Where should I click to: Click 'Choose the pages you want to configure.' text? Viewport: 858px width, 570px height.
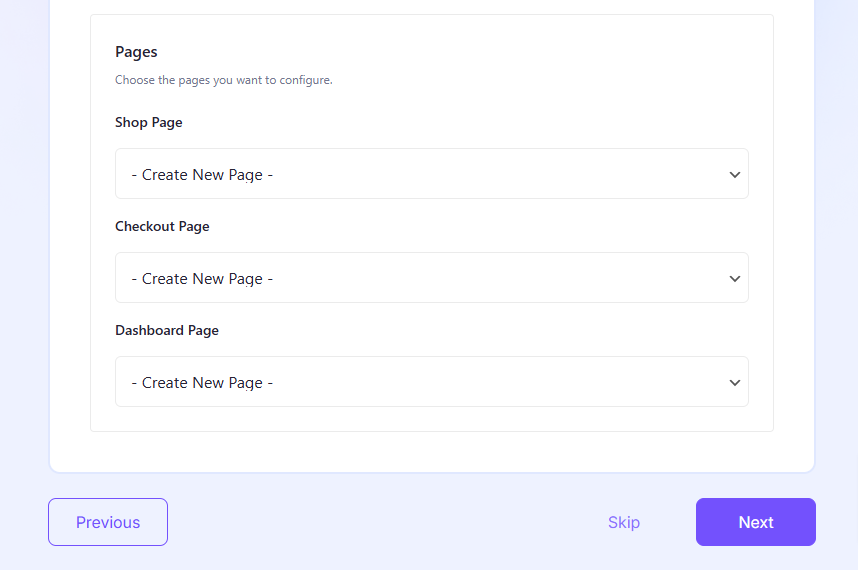tap(224, 80)
